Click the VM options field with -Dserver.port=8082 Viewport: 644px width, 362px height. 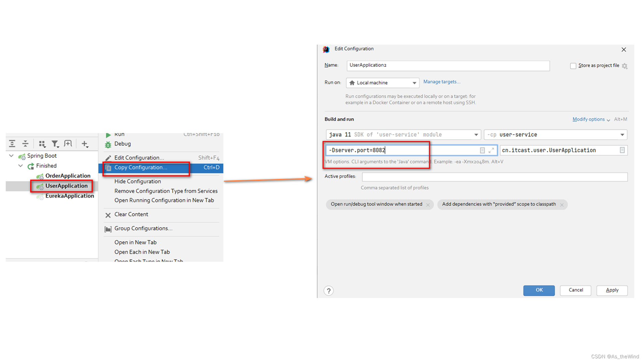coord(411,150)
